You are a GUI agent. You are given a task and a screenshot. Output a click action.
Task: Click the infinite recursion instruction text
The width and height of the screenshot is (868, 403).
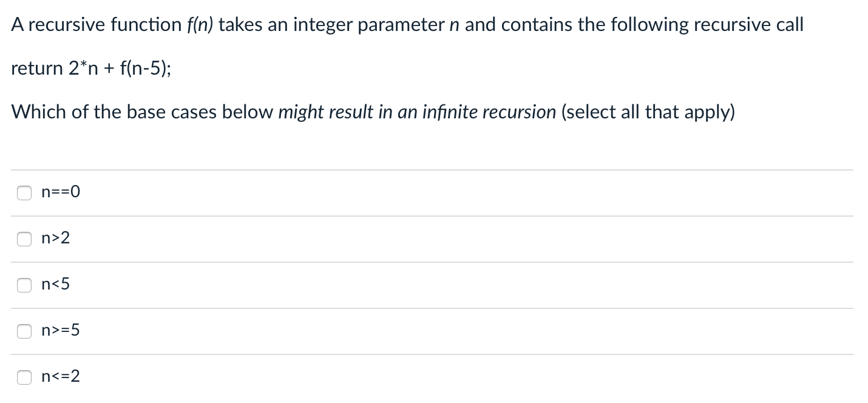click(x=373, y=112)
